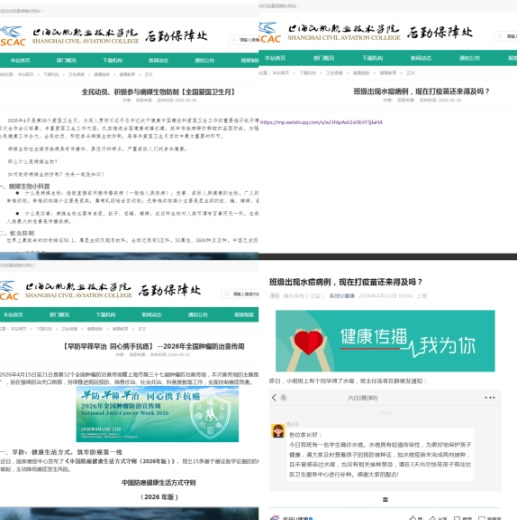Click the teacher avatar in the chat message
Image resolution: width=517 pixels, height=520 pixels.
278,431
